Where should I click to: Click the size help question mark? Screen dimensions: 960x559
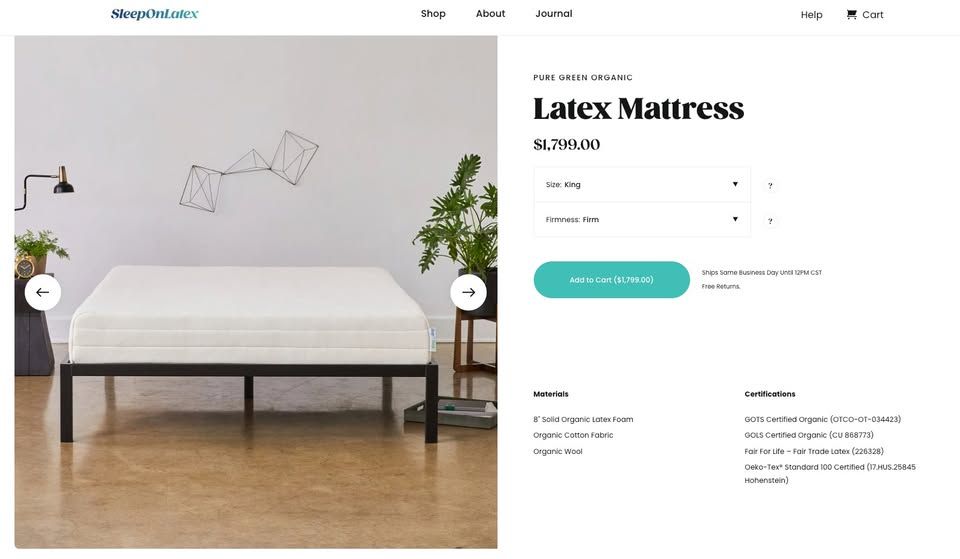[770, 186]
